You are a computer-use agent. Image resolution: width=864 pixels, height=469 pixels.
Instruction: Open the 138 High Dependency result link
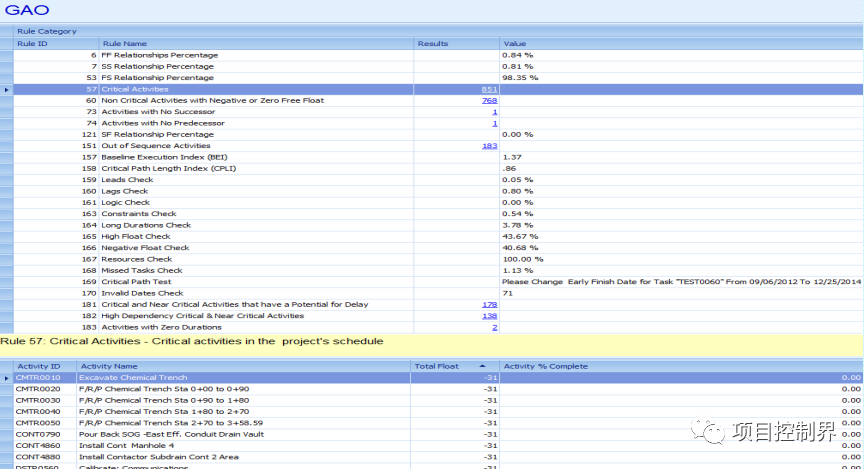(489, 316)
